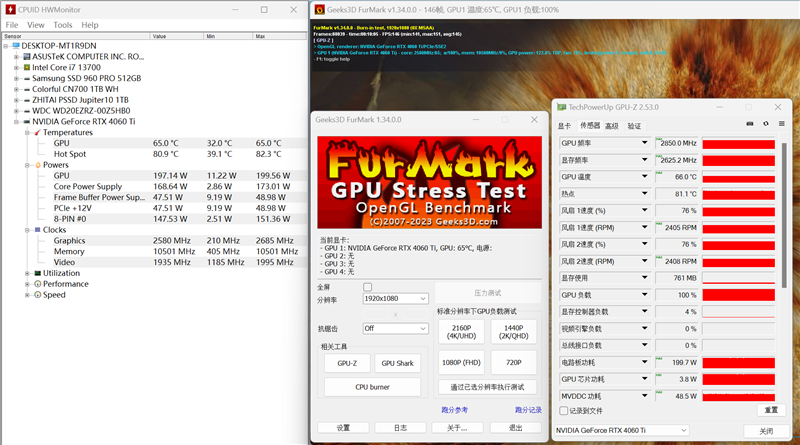The height and width of the screenshot is (445, 800).
Task: Switch to the 高级 tab in GPU-Z
Action: 612,126
